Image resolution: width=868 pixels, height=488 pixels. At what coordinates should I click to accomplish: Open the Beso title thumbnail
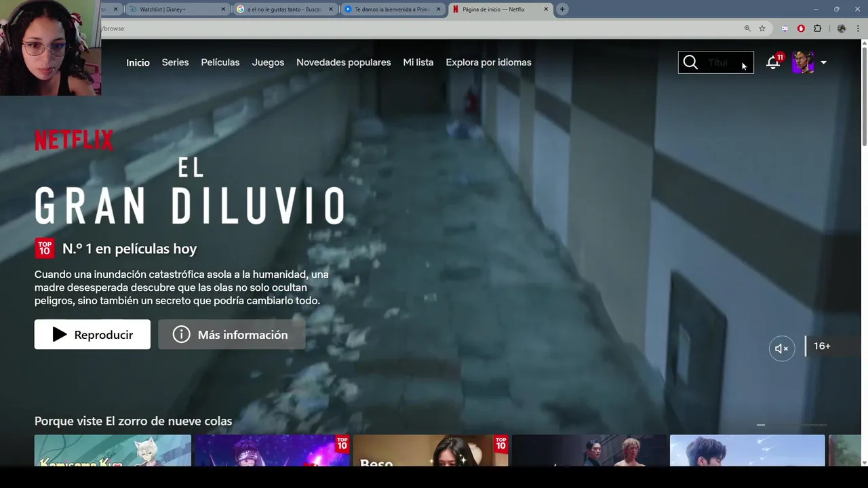click(x=431, y=451)
